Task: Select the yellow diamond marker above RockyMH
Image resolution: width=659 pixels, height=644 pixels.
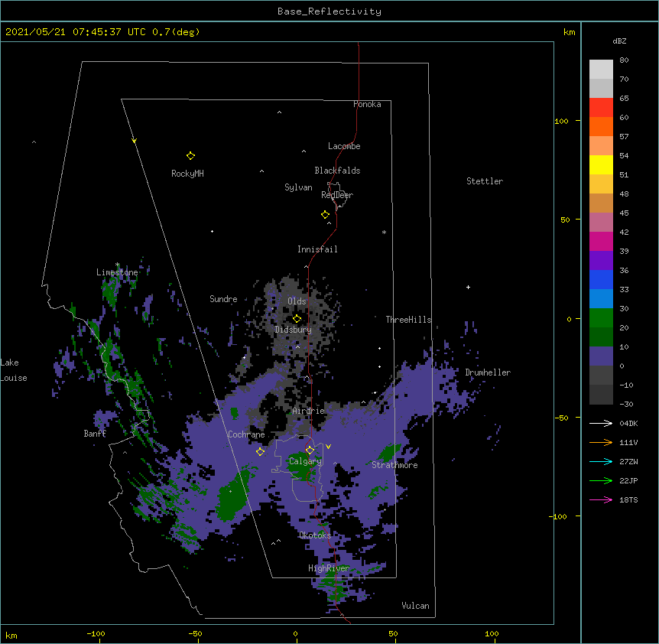Action: point(191,156)
